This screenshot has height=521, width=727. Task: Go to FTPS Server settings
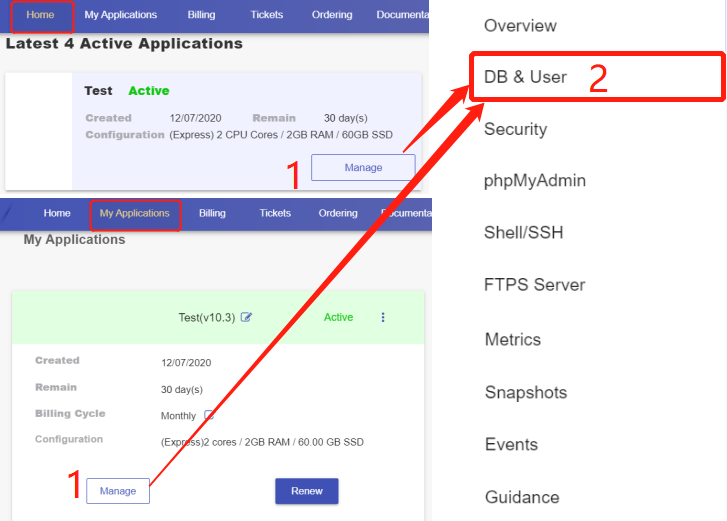534,285
